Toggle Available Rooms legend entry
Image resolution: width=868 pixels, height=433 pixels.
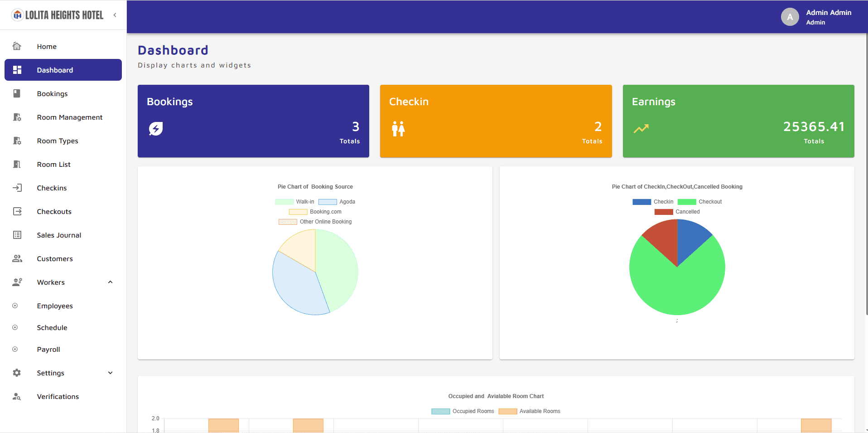529,411
